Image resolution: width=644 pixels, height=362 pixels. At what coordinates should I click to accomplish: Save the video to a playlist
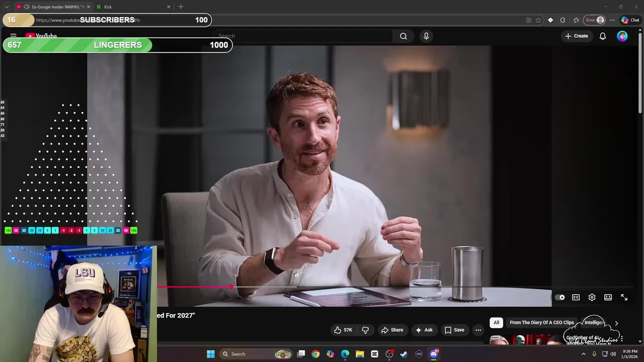(x=454, y=330)
